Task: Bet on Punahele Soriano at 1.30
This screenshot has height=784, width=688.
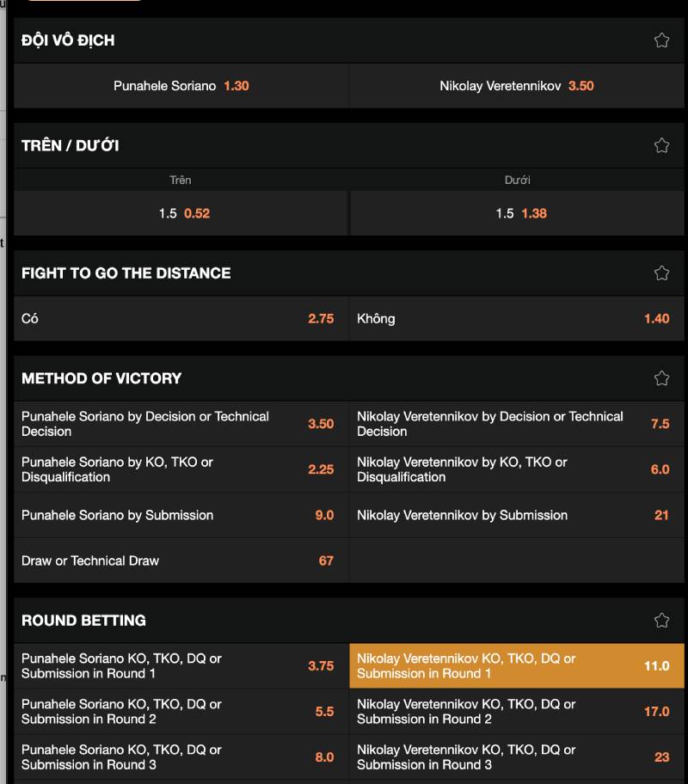Action: [181, 86]
